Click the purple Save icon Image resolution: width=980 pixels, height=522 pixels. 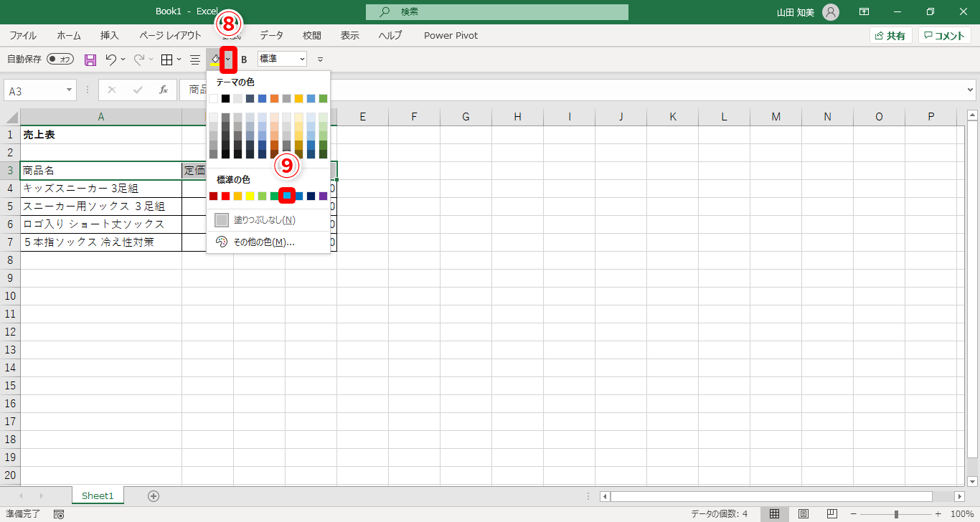pyautogui.click(x=90, y=60)
